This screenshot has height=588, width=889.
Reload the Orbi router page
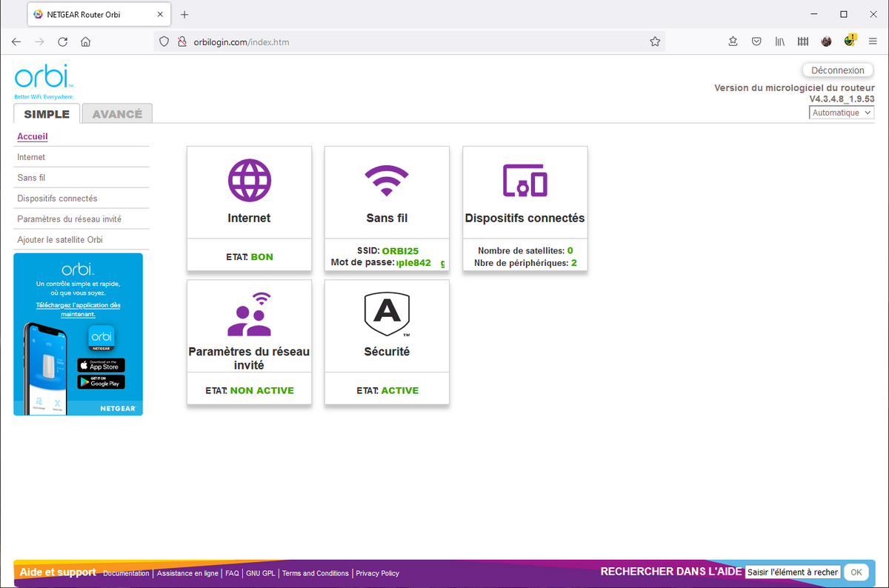(x=62, y=42)
